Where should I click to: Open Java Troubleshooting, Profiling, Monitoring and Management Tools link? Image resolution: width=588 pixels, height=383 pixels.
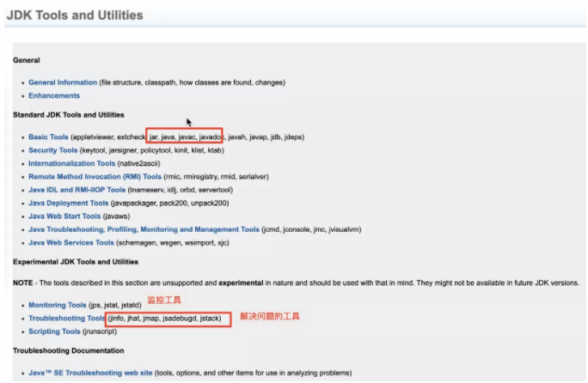tap(144, 229)
